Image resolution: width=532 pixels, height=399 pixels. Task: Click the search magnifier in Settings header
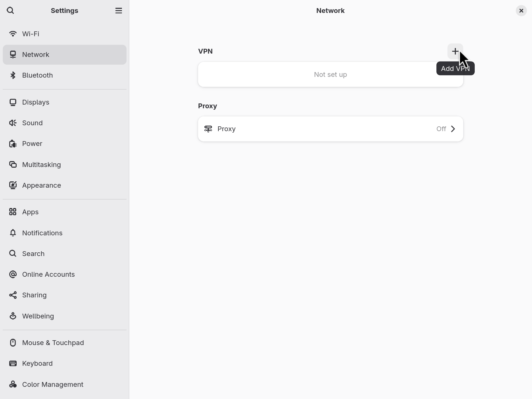10,10
